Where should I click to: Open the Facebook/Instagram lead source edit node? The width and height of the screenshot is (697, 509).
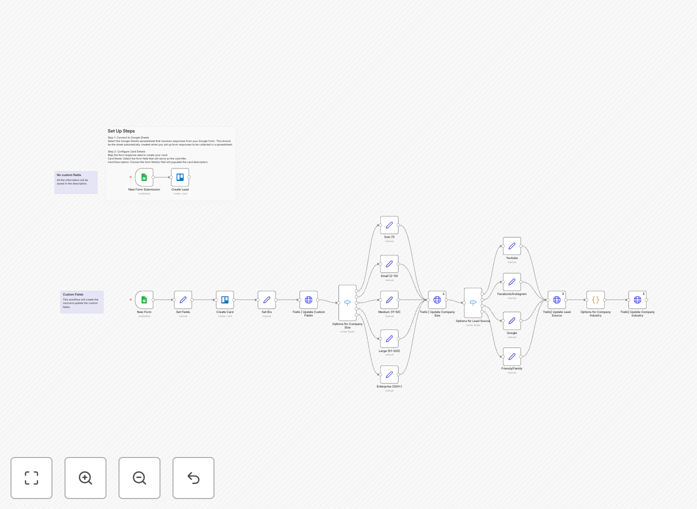pyautogui.click(x=512, y=282)
